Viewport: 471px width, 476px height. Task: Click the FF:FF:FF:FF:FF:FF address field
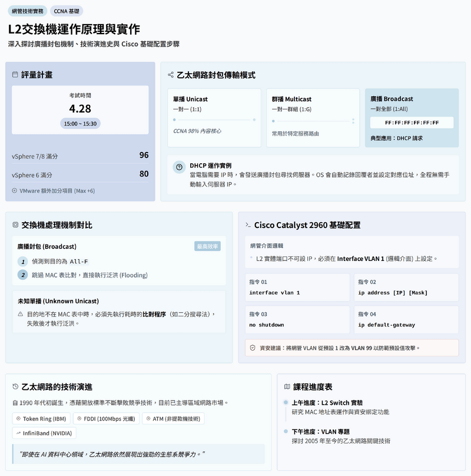click(412, 123)
